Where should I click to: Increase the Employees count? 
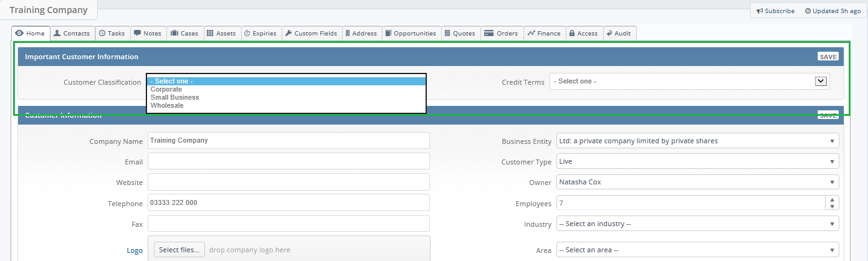click(x=832, y=199)
